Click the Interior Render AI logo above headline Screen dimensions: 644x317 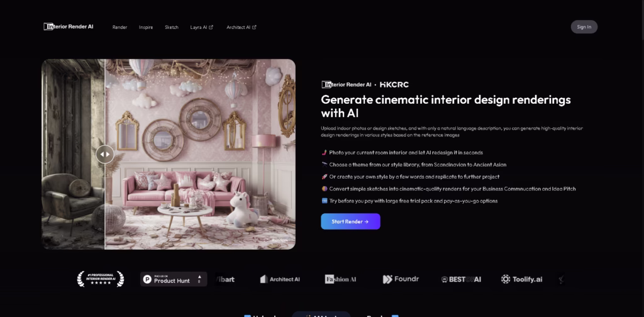(x=347, y=84)
